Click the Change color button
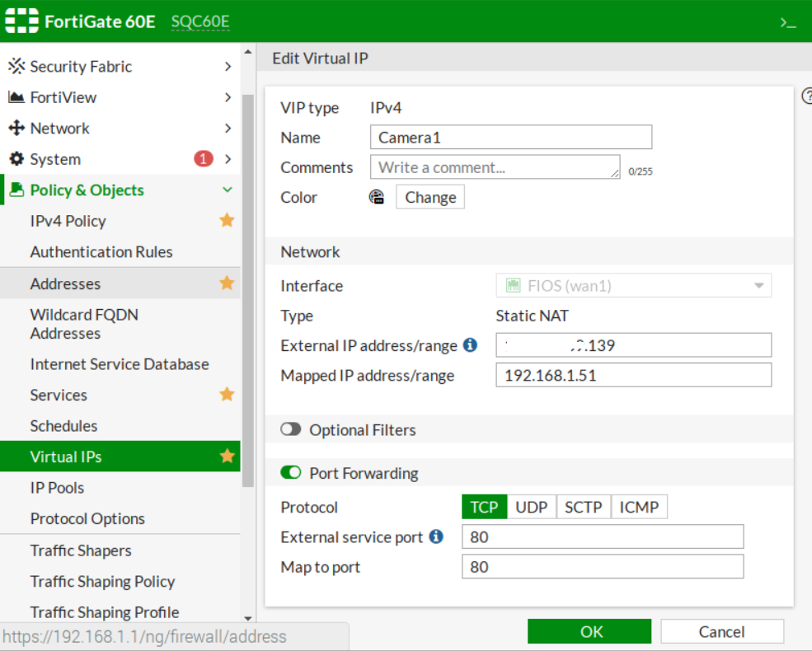The image size is (812, 651). pyautogui.click(x=430, y=197)
